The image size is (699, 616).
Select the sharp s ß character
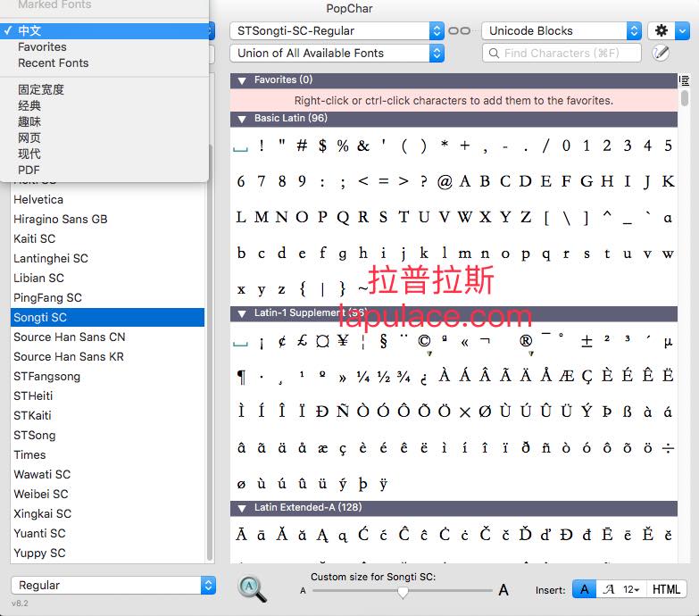[x=628, y=412]
